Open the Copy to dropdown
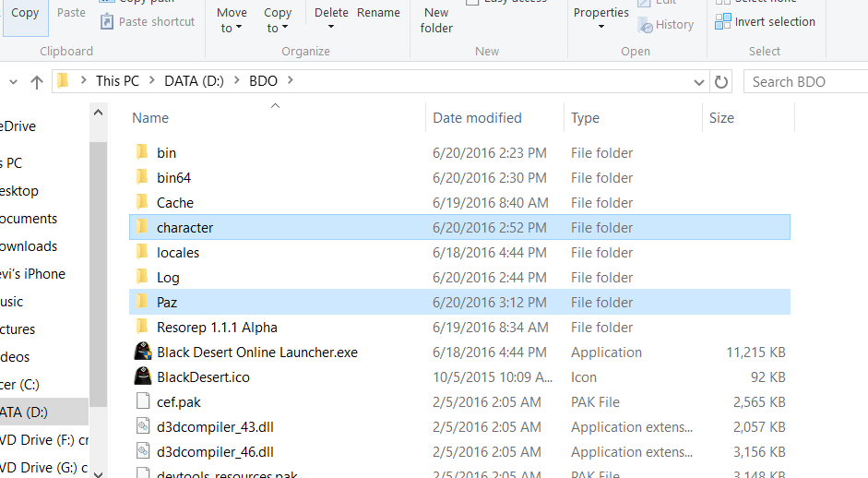This screenshot has width=868, height=478. point(278,20)
